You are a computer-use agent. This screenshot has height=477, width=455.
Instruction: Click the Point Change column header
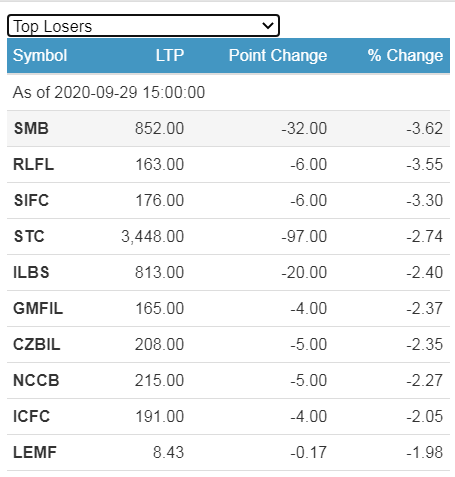[x=278, y=55]
